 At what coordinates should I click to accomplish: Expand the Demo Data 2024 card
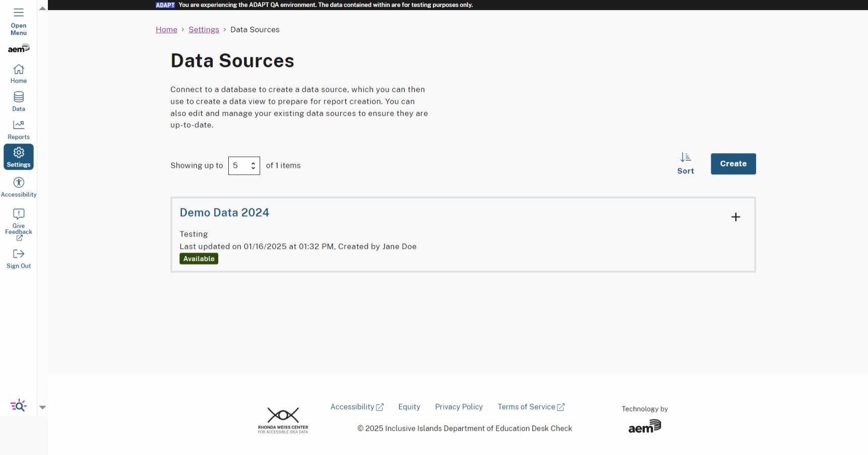click(735, 217)
